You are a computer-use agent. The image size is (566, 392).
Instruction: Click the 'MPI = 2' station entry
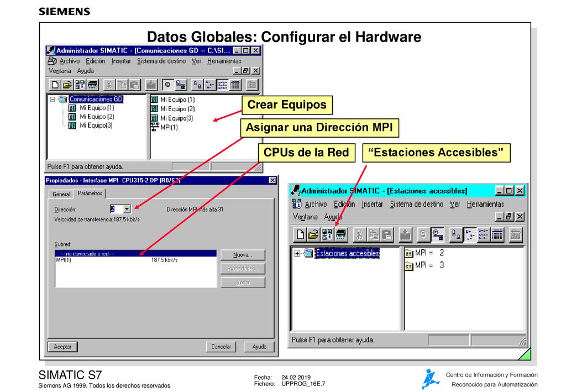[424, 253]
